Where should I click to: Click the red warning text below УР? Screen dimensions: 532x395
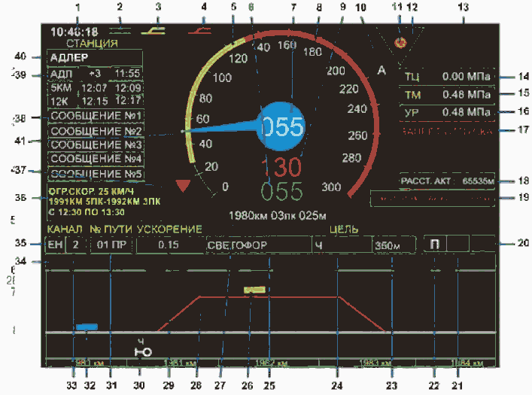pos(447,131)
